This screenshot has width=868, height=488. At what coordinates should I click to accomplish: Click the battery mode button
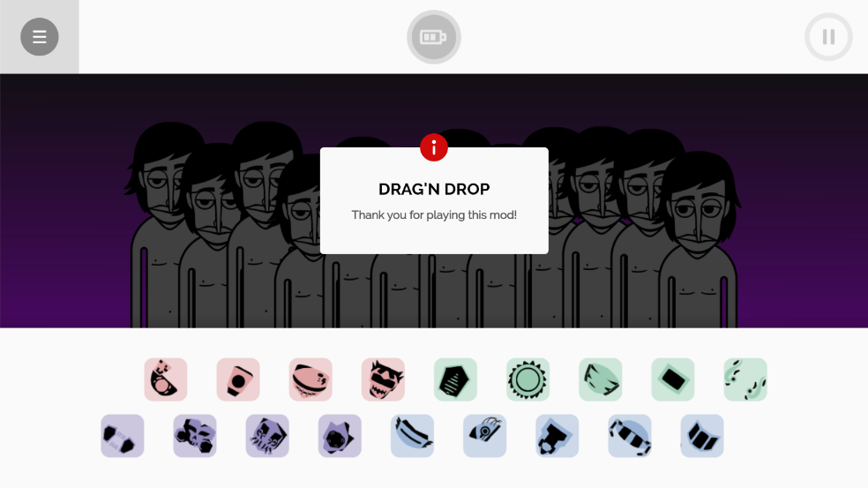click(x=433, y=37)
